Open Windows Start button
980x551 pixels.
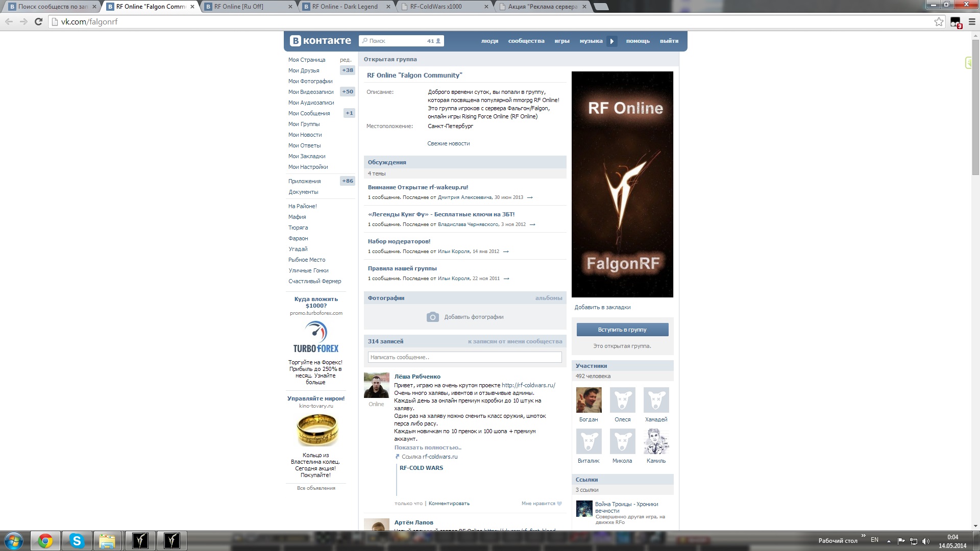tap(14, 541)
